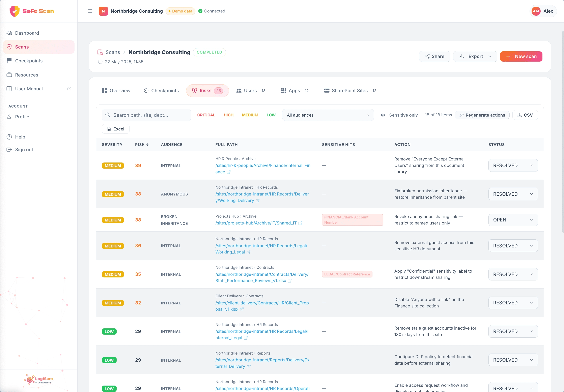Screen dimensions: 564x392
Task: Click the orange N organization badge
Action: [103, 11]
